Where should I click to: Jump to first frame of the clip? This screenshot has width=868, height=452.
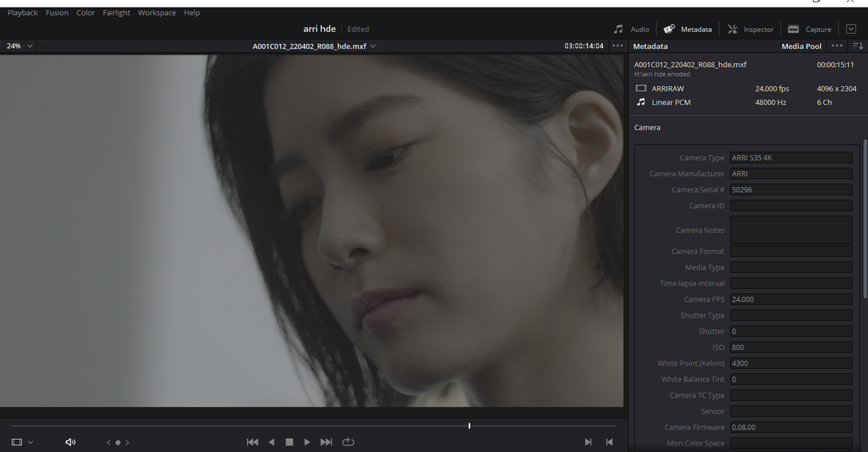[x=252, y=442]
